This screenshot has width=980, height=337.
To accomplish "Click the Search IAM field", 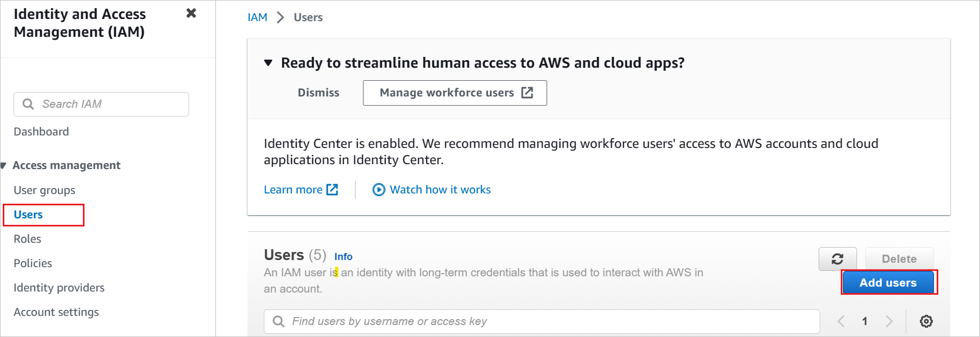I will click(101, 104).
